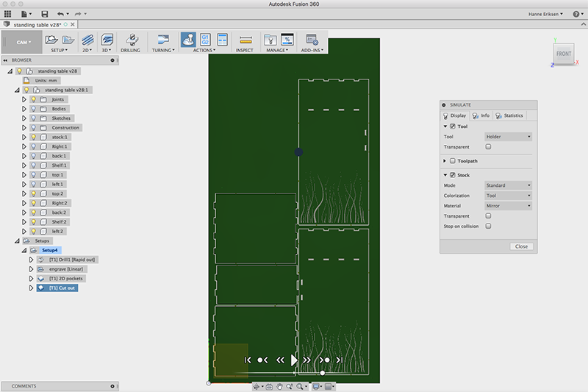Switch to the Info tab
The width and height of the screenshot is (588, 392).
481,115
